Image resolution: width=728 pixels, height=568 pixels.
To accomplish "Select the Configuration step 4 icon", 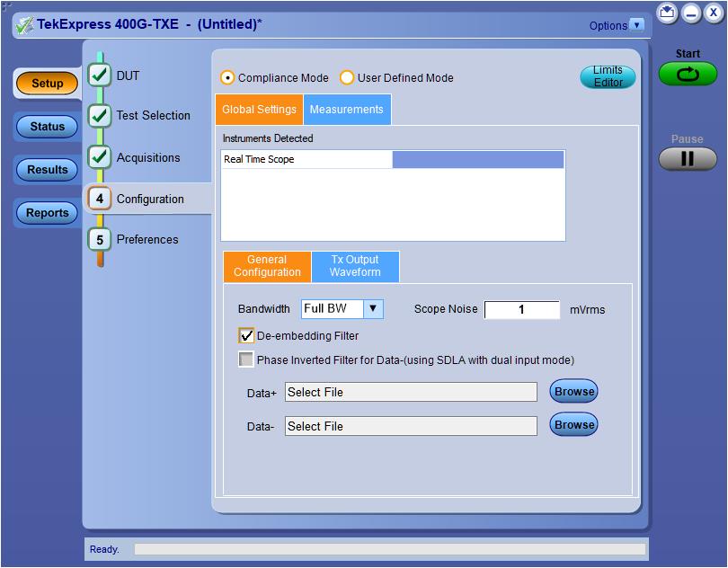I will pyautogui.click(x=100, y=199).
